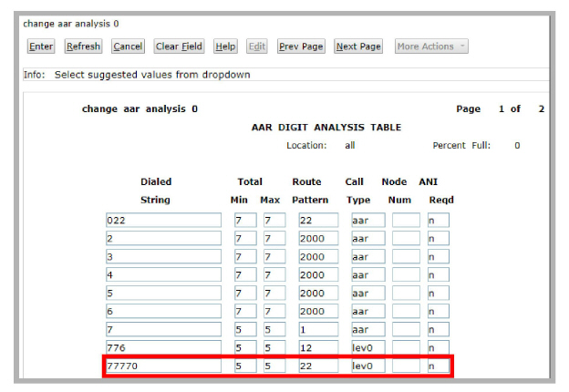The image size is (569, 392).
Task: Click the Node Num field in the 77770 row
Action: click(x=406, y=366)
